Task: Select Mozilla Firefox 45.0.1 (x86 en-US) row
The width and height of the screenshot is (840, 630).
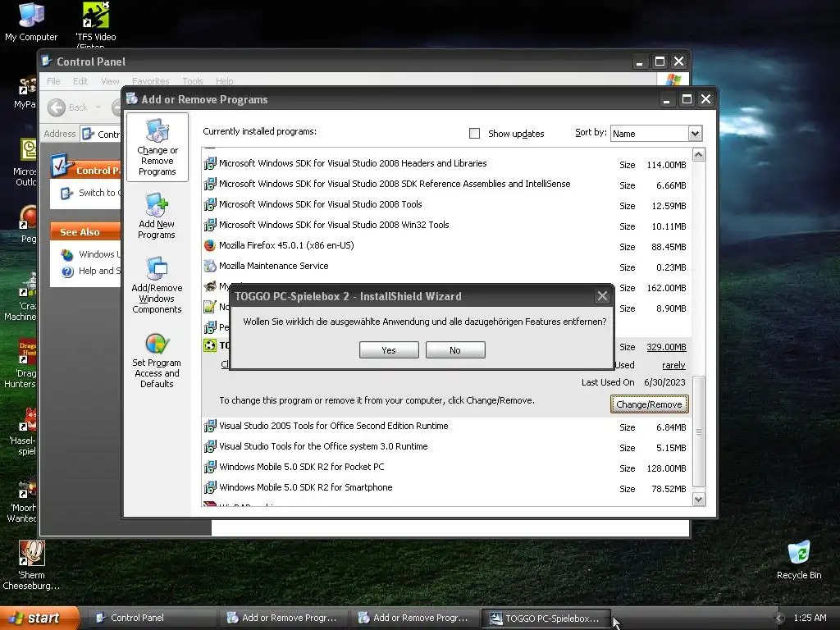Action: [x=446, y=245]
